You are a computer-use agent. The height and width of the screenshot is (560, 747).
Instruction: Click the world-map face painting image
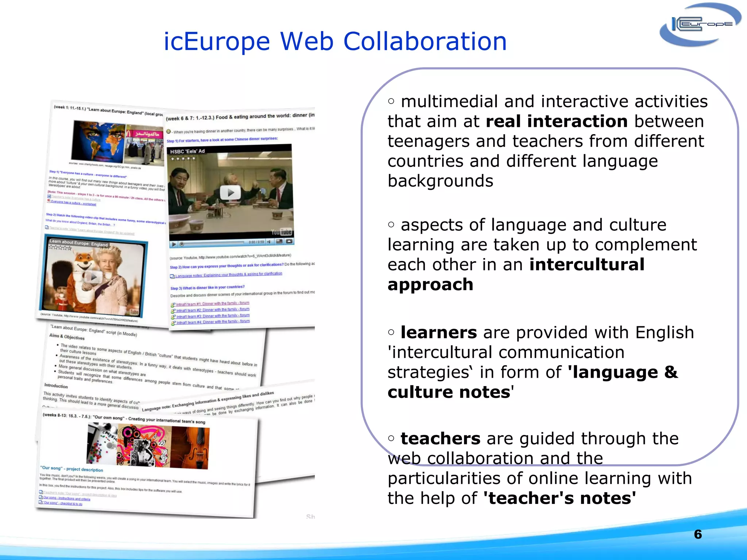click(98, 142)
